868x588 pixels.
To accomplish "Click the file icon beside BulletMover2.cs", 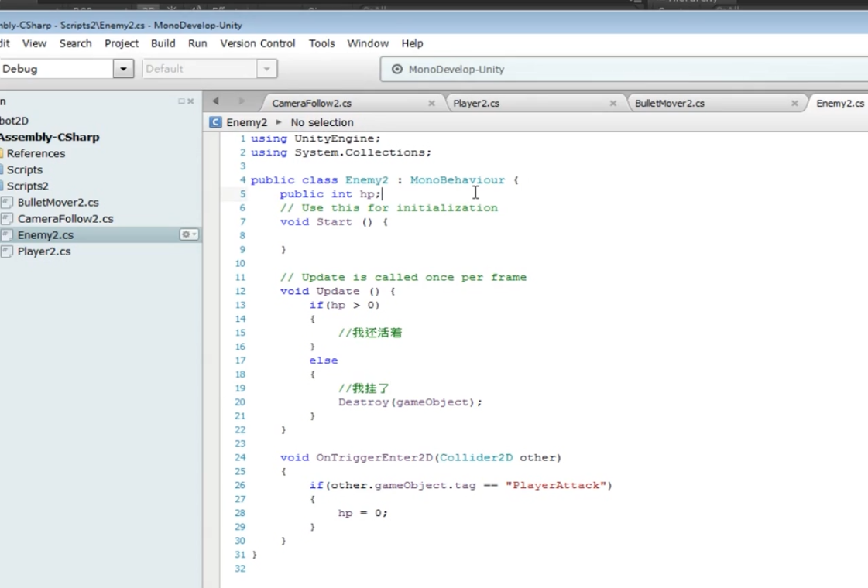I will [7, 203].
